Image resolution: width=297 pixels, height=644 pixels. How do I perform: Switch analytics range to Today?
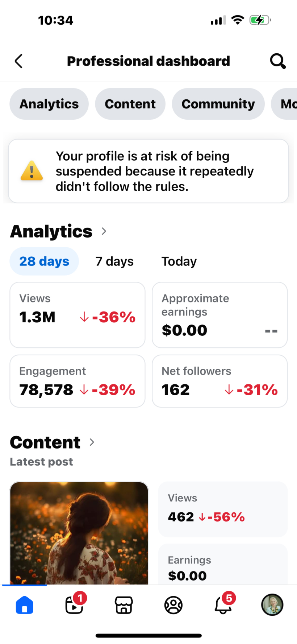point(179,261)
